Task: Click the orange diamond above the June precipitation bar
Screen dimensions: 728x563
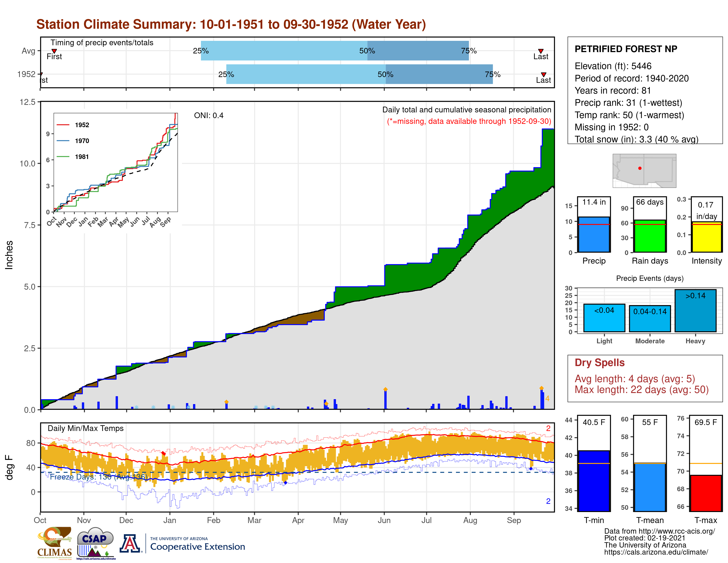Action: [x=385, y=389]
